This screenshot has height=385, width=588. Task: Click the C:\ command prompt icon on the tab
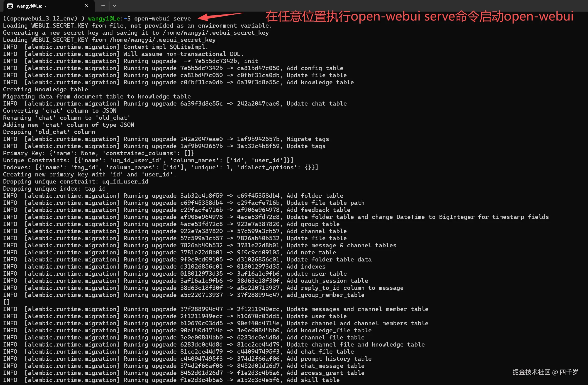tap(10, 6)
